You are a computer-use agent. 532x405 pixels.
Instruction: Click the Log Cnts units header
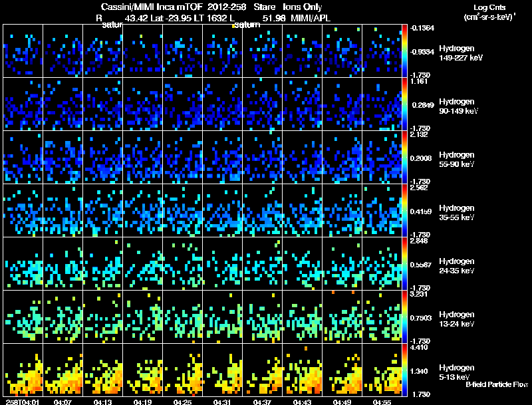489,12
